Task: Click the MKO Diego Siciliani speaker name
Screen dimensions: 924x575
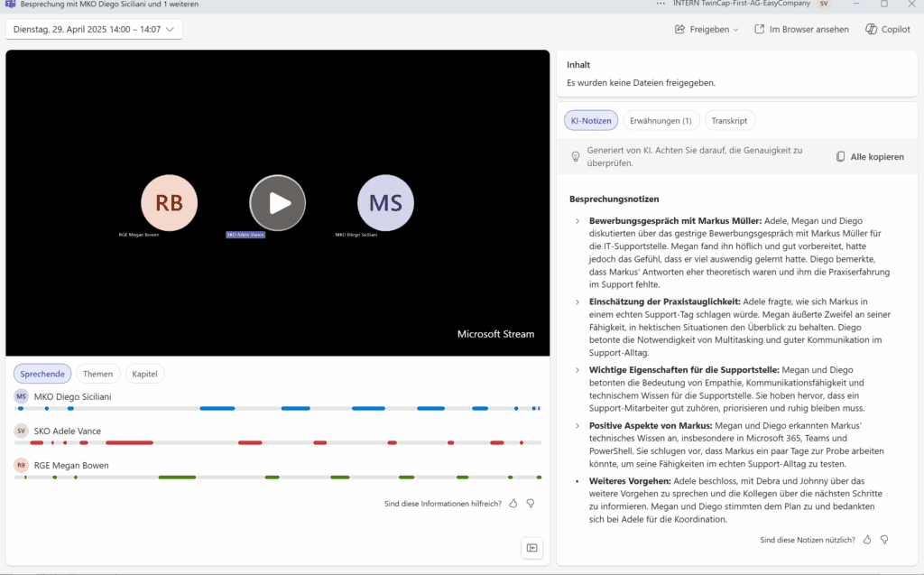Action: pyautogui.click(x=72, y=397)
